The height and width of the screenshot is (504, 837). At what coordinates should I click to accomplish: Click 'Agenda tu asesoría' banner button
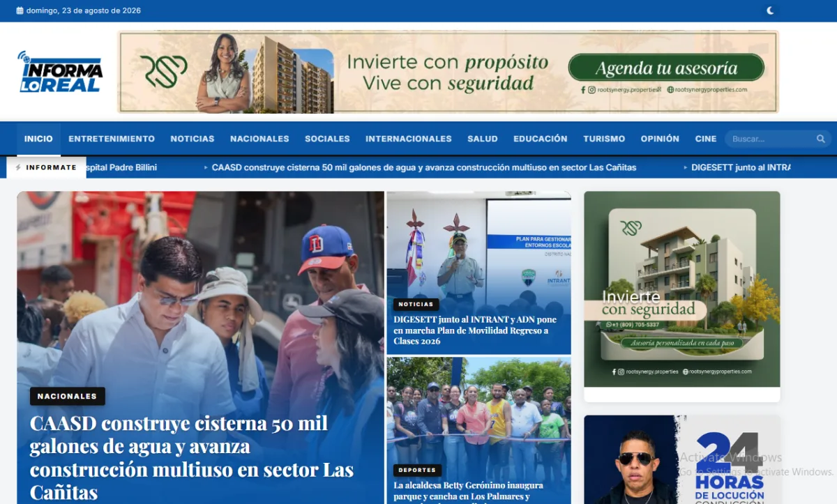tap(666, 68)
